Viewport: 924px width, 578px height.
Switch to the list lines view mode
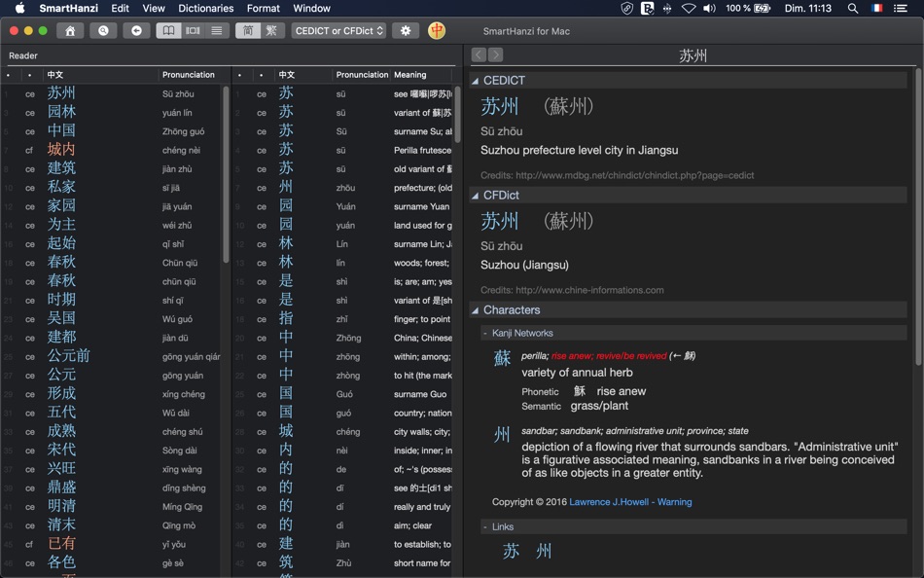[x=217, y=31]
